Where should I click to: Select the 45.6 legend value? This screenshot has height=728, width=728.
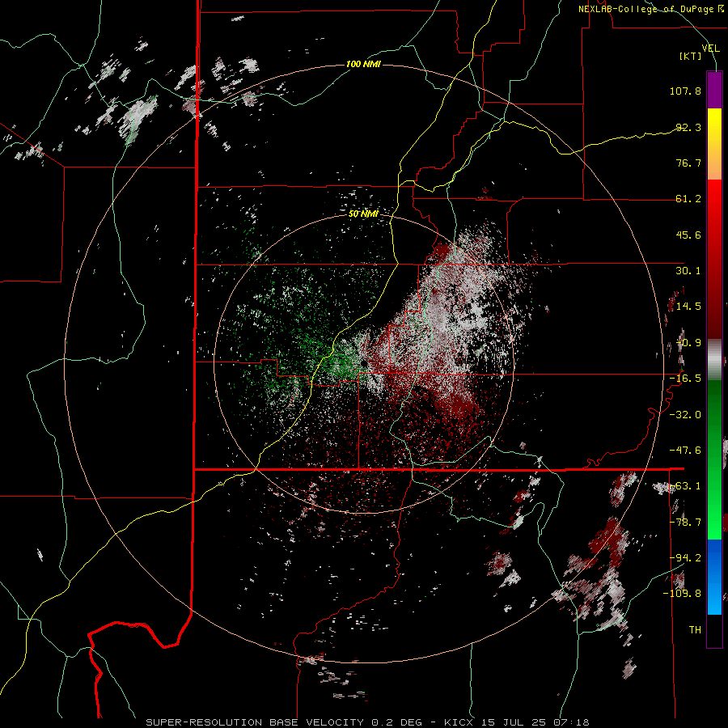(688, 235)
